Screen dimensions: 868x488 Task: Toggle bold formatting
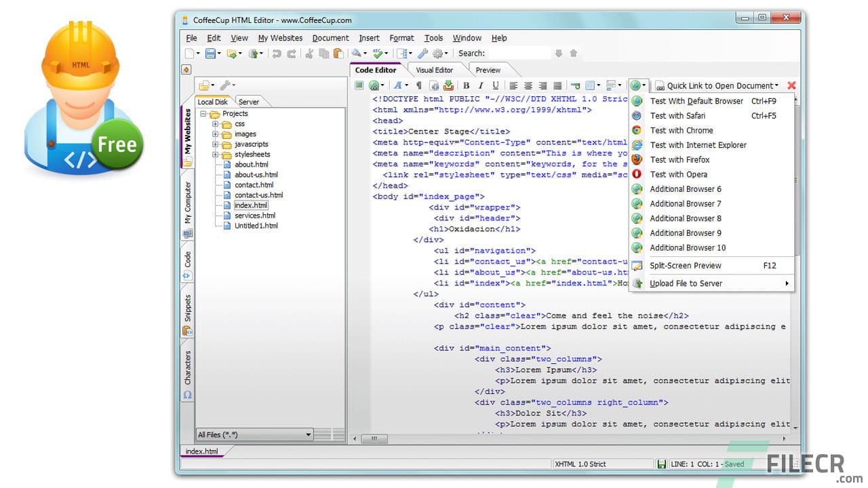click(x=467, y=85)
